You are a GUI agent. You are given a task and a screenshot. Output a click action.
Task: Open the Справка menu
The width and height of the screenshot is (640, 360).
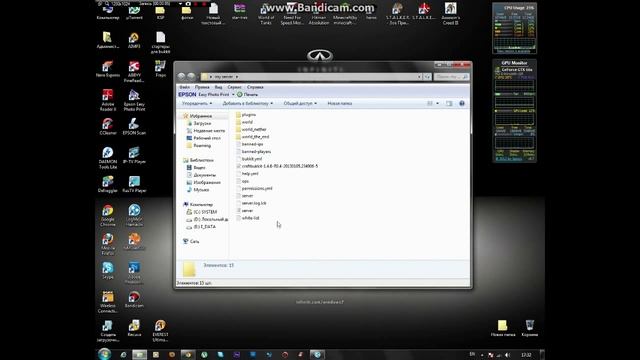pos(255,87)
